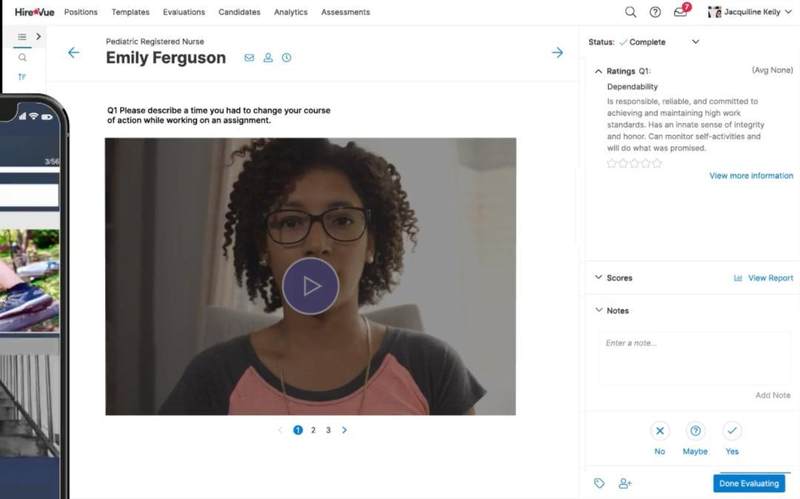
Task: Click the add user share icon
Action: 625,483
